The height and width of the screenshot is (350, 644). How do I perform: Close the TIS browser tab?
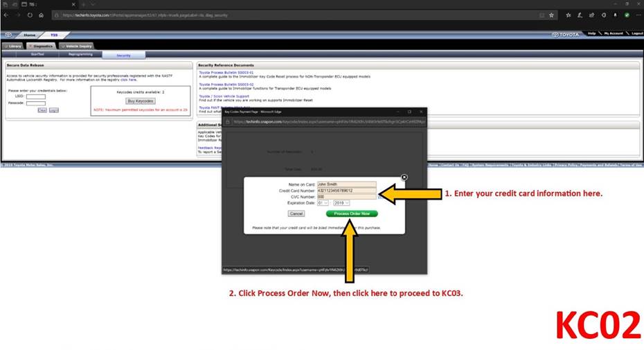(x=73, y=5)
